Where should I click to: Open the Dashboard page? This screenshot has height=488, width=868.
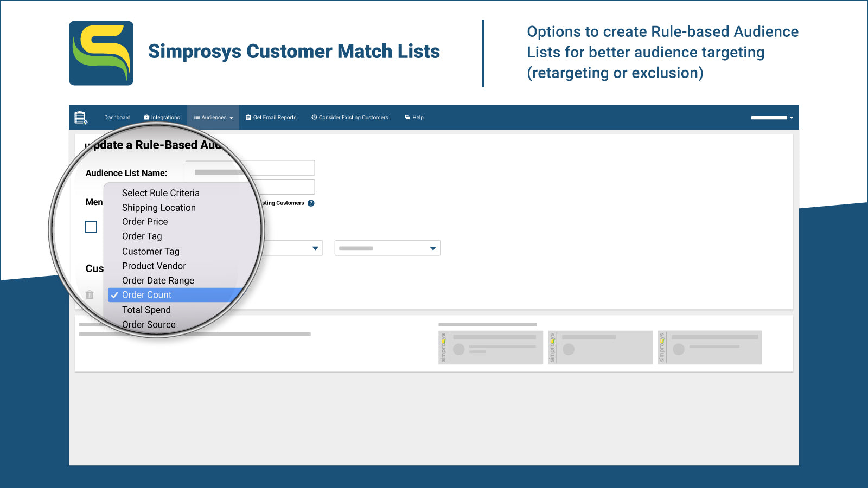(117, 117)
